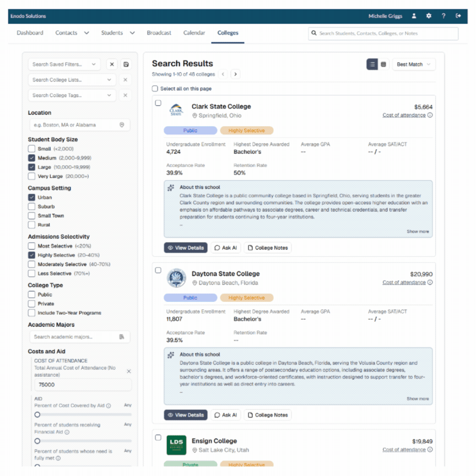Check Very Large student body size
Image resolution: width=476 pixels, height=476 pixels.
pos(31,176)
